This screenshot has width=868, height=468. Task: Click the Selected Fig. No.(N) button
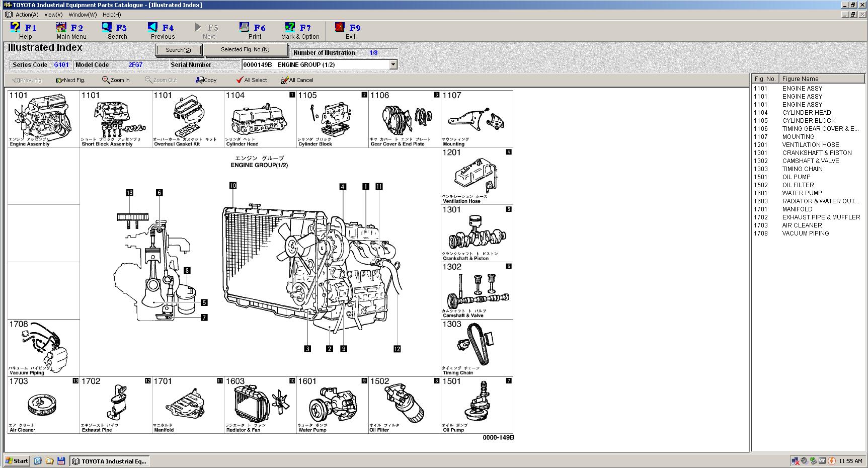click(245, 49)
